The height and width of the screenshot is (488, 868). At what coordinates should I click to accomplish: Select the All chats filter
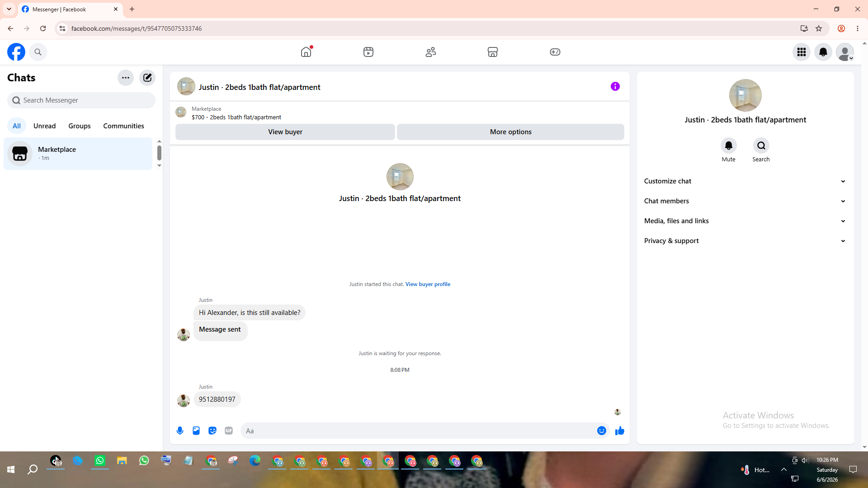coord(17,126)
